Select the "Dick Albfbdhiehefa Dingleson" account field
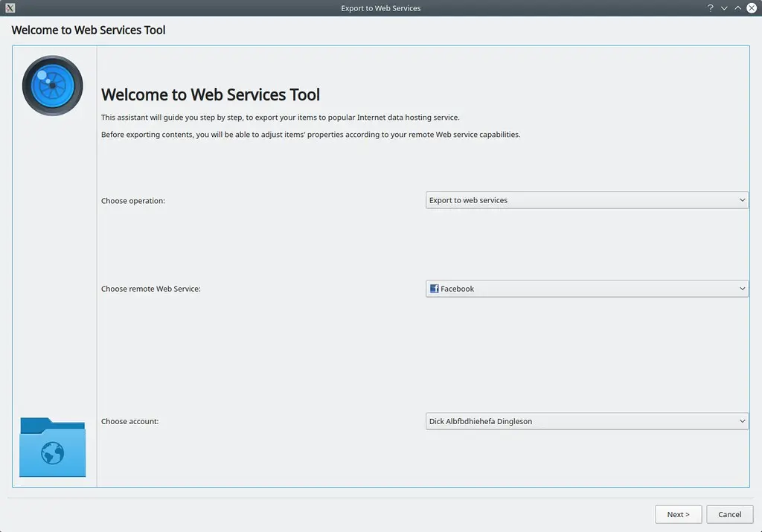Viewport: 762px width, 532px height. [x=586, y=420]
